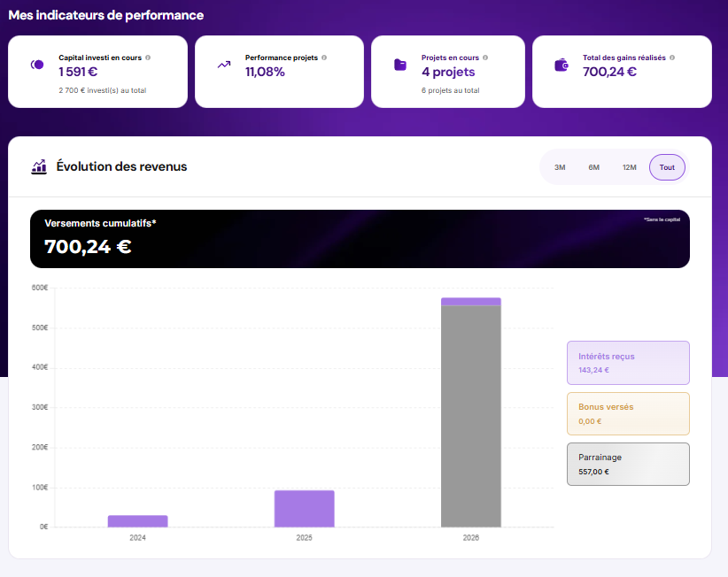Click the 11,08% performance value
This screenshot has width=728, height=577.
click(x=265, y=72)
